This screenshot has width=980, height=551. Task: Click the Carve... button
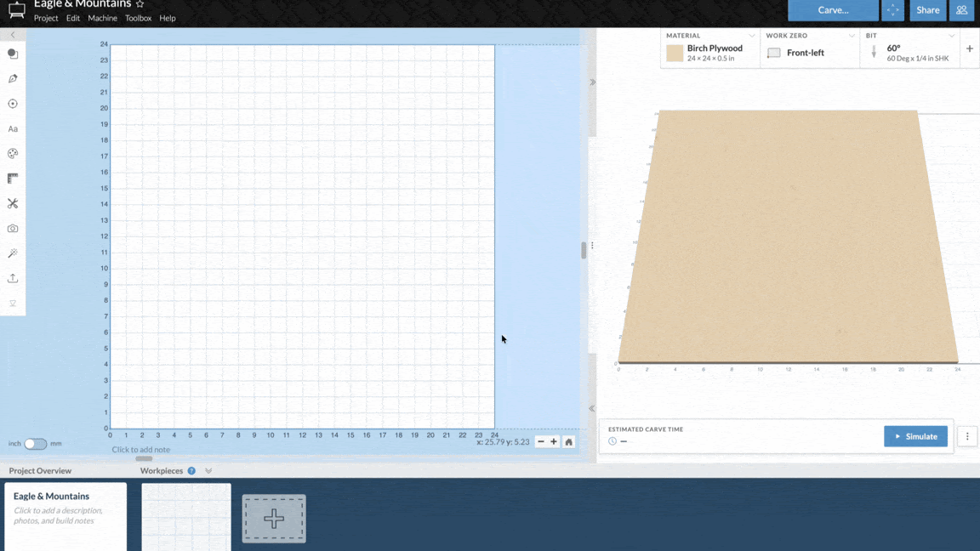point(833,10)
